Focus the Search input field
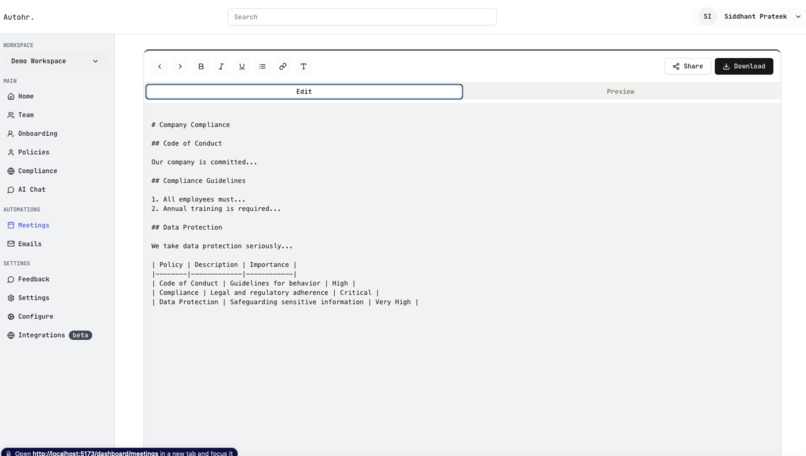 click(362, 17)
